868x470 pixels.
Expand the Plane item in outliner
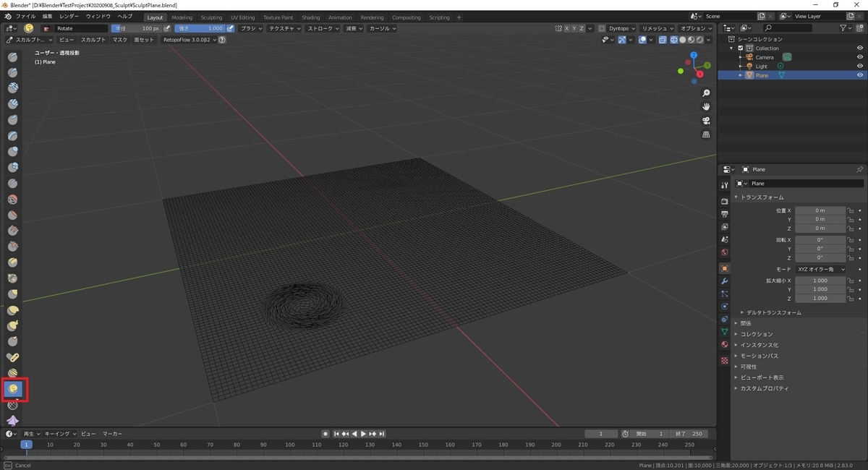(741, 75)
